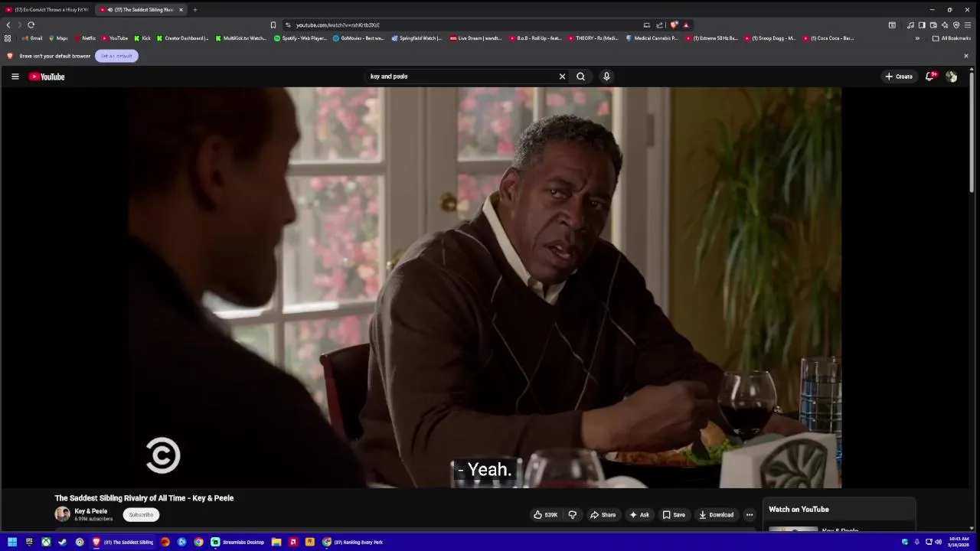Start voice search with the microphone
Screen dimensions: 980x551
pos(606,77)
